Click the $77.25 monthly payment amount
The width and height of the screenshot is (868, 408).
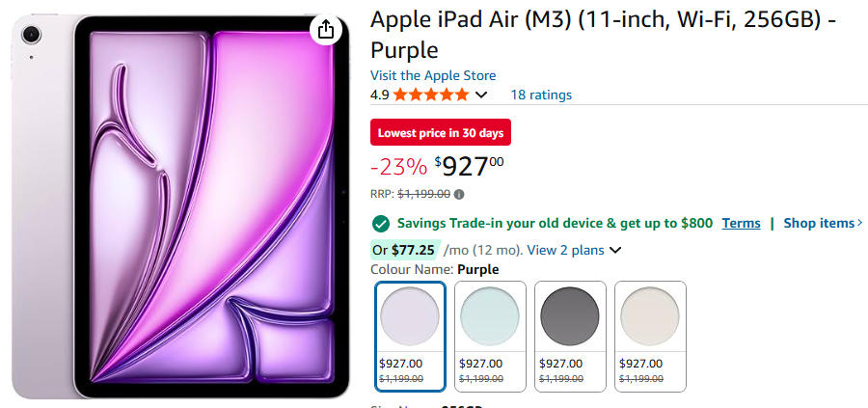(413, 250)
